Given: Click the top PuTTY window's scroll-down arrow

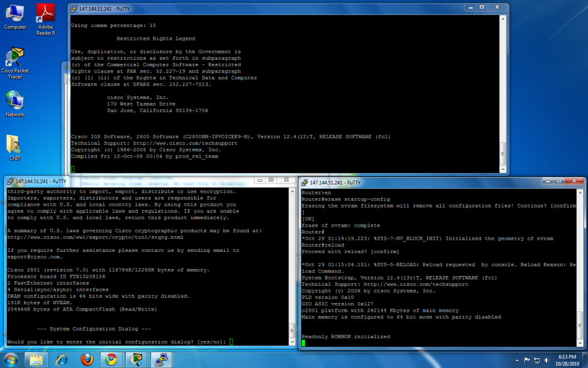Looking at the screenshot, I should tap(503, 169).
